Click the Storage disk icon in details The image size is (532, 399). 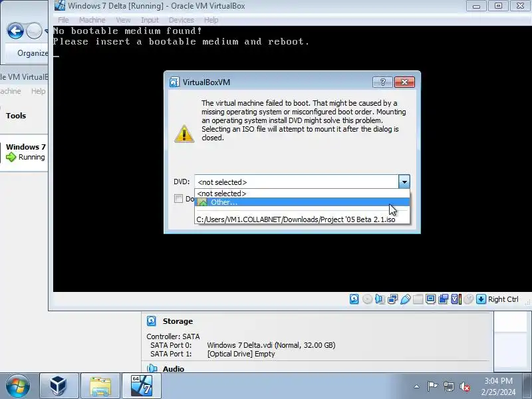pos(152,321)
